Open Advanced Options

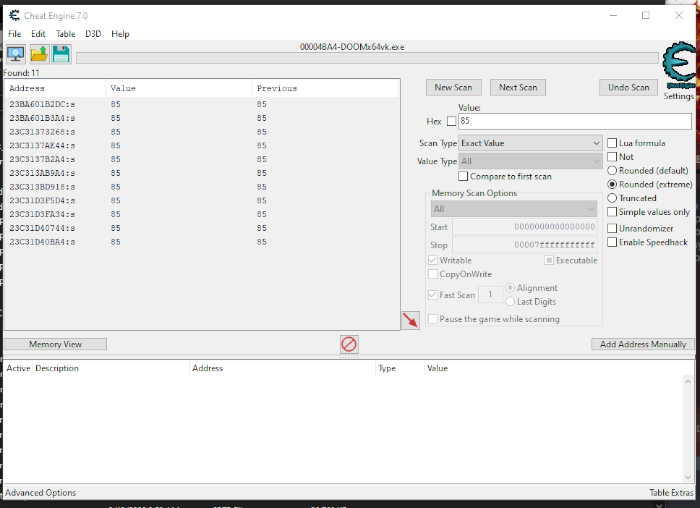[41, 493]
